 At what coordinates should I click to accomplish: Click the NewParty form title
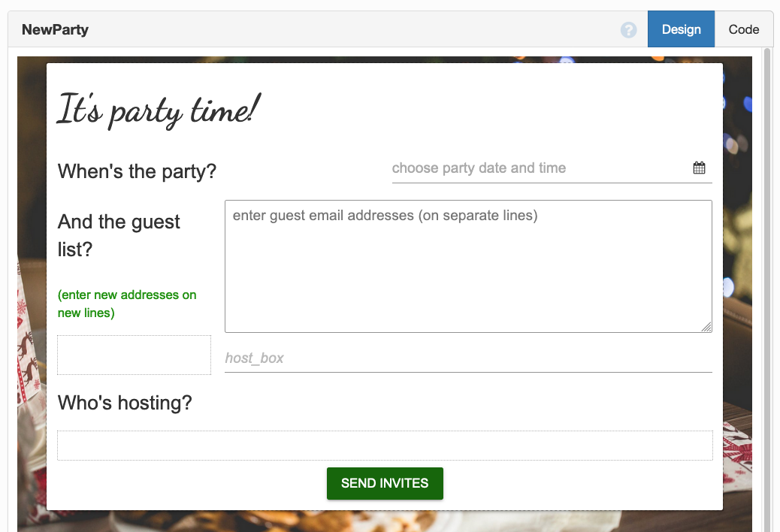tap(55, 30)
